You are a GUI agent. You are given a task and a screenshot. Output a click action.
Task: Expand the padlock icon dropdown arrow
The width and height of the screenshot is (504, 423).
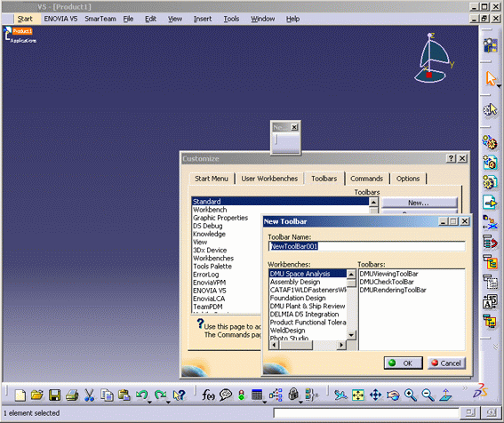pyautogui.click(x=300, y=402)
